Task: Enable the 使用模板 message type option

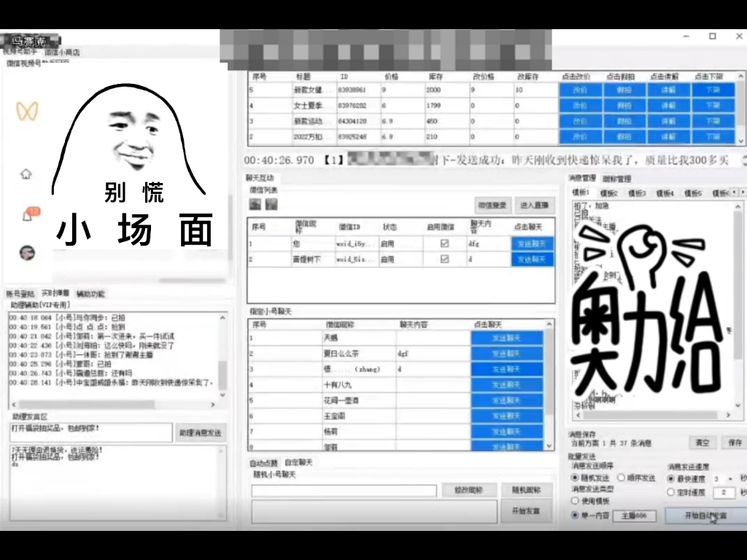Action: pos(574,501)
